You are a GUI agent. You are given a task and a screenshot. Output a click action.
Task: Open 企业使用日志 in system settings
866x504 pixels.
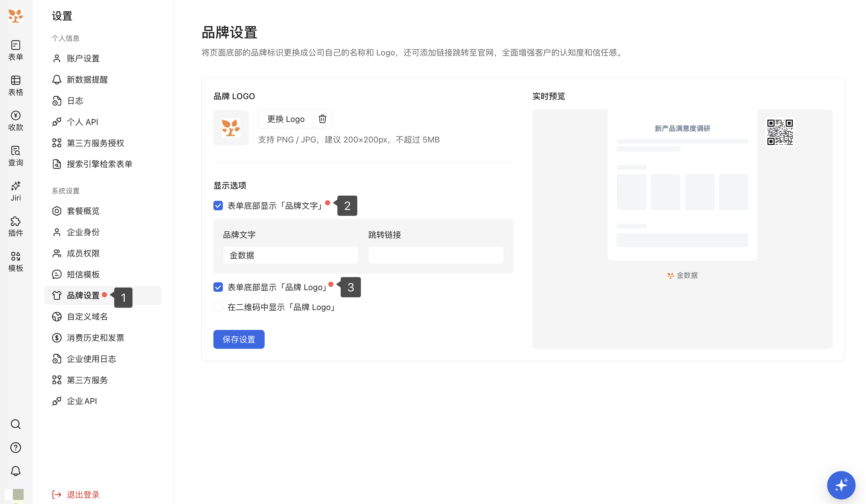(103, 359)
